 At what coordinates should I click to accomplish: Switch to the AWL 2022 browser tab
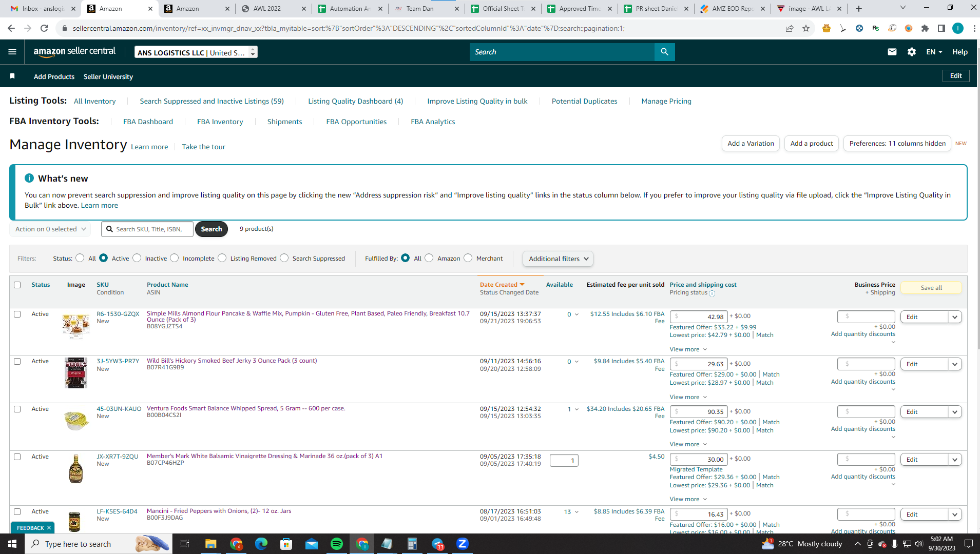click(x=274, y=9)
